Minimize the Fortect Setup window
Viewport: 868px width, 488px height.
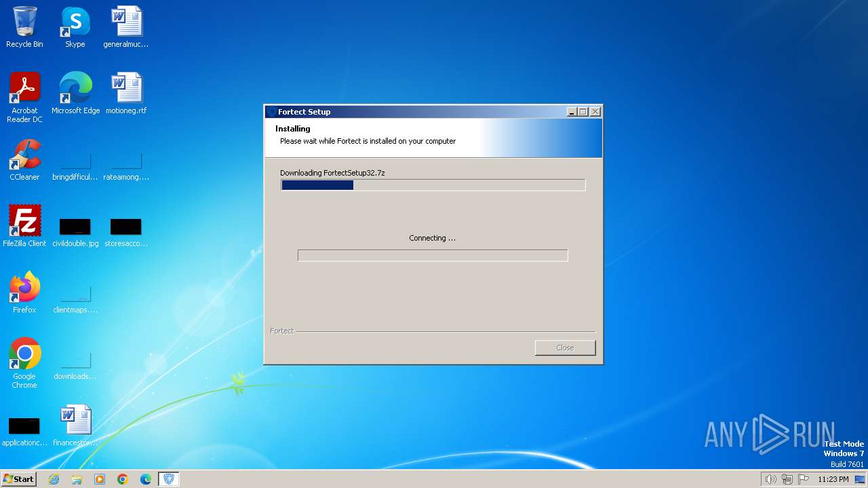[x=572, y=112]
